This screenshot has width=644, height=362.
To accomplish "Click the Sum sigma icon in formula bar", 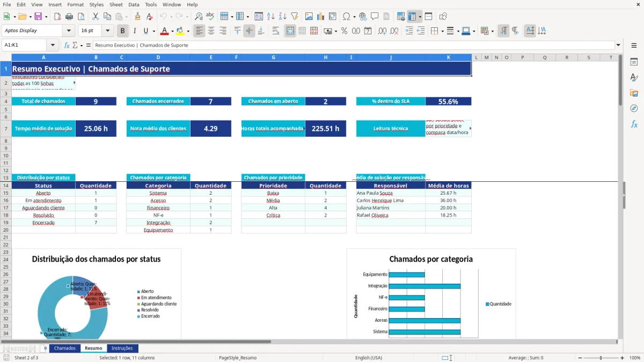I will point(75,45).
